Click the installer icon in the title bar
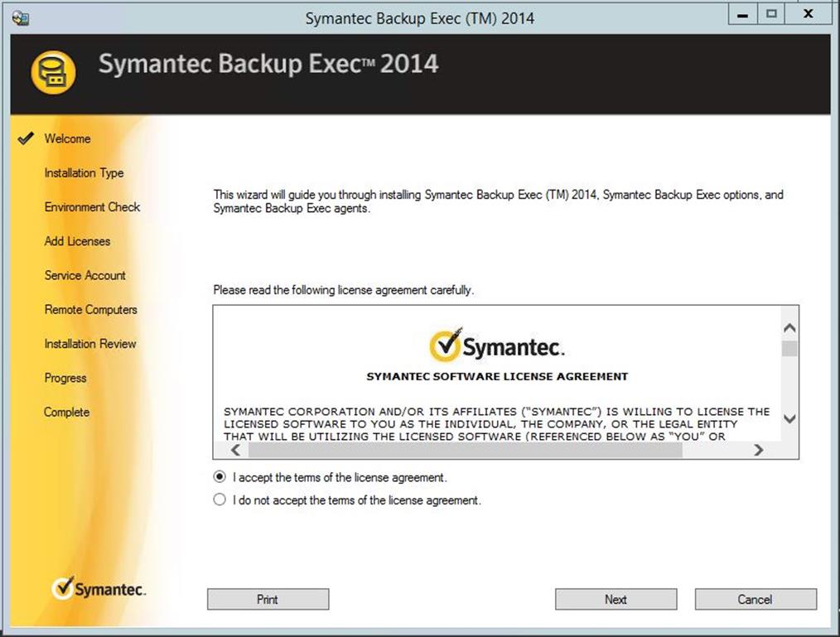 pos(21,18)
